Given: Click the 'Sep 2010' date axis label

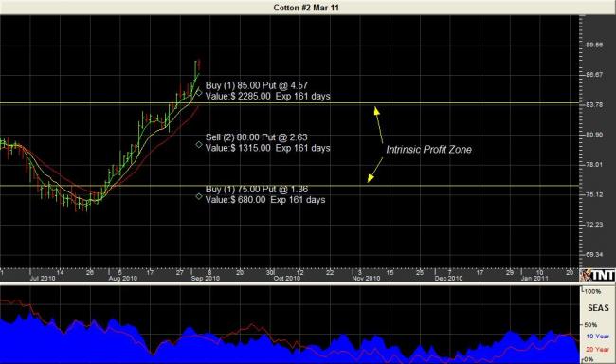Looking at the screenshot, I should click(x=205, y=279).
